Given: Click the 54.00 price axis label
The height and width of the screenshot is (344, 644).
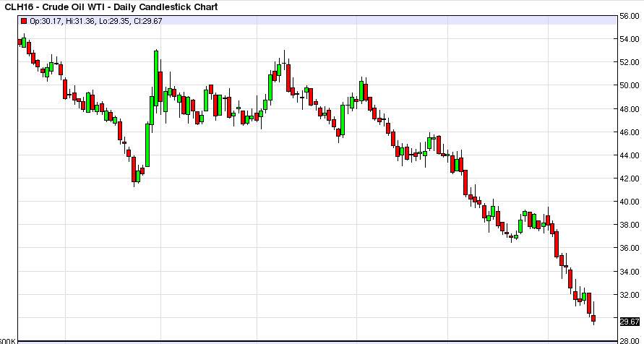Looking at the screenshot, I should [x=630, y=39].
